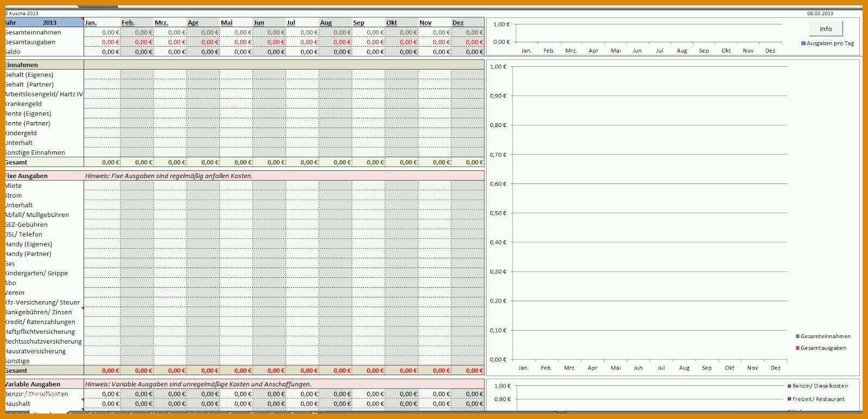
Task: Click the Strom row label
Action: pyautogui.click(x=13, y=195)
